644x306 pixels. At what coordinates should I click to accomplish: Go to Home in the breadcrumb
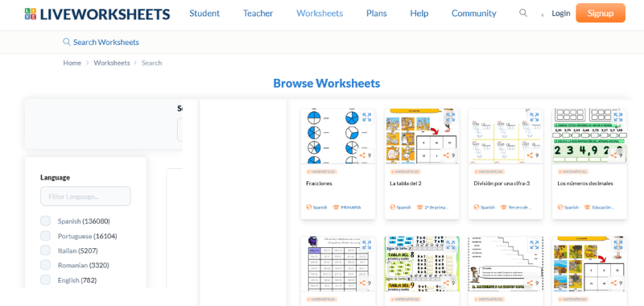pyautogui.click(x=72, y=63)
